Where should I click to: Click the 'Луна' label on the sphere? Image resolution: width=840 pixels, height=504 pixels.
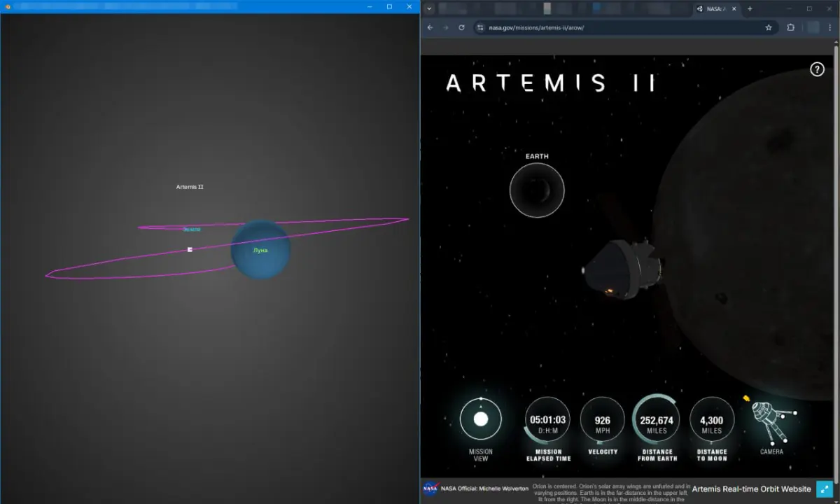tap(260, 250)
